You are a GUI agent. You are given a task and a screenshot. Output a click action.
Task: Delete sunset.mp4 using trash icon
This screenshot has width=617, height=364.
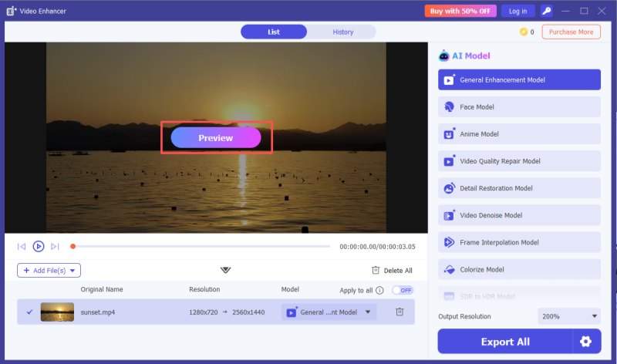pyautogui.click(x=400, y=312)
